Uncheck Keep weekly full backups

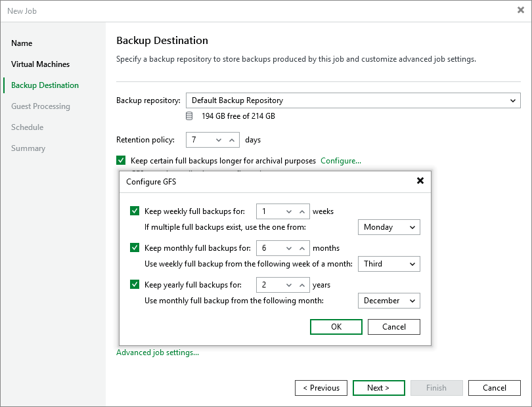coord(135,210)
